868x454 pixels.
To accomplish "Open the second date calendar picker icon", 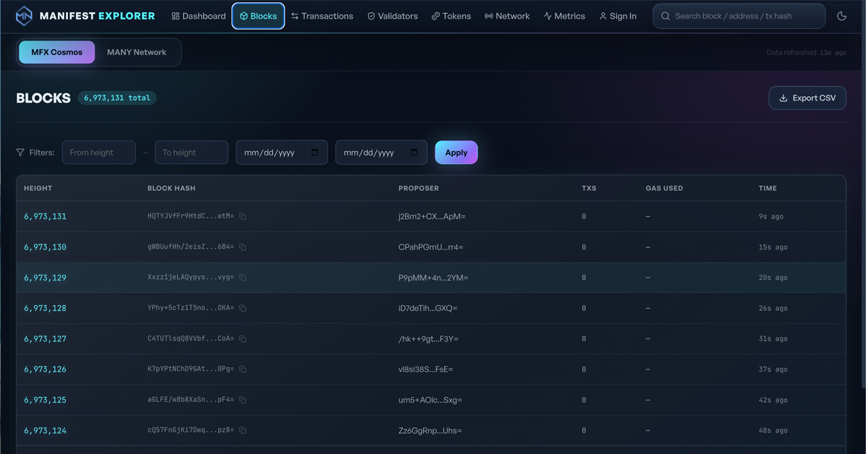I will (x=414, y=153).
